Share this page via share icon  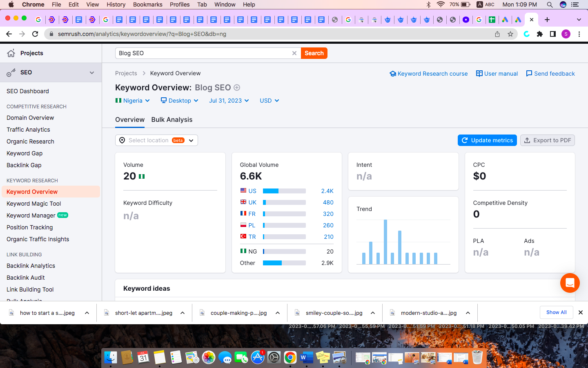(x=497, y=34)
